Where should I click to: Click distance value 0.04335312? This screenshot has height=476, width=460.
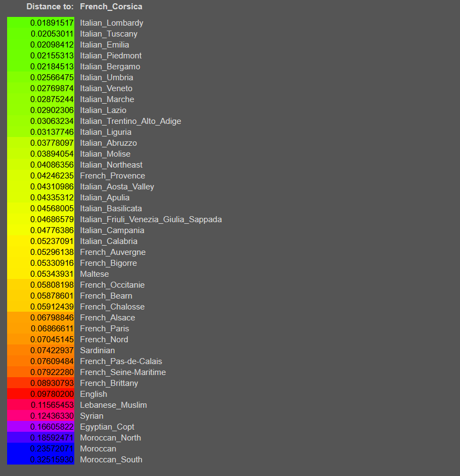tap(52, 198)
